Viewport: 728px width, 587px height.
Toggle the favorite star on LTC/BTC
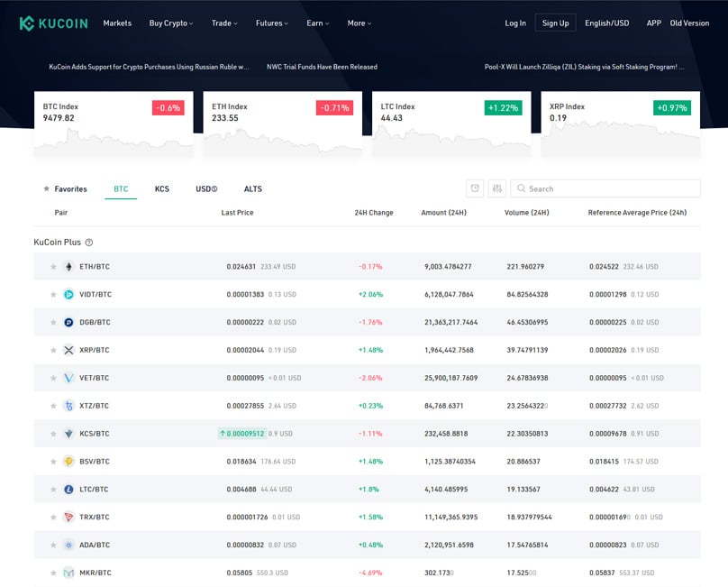click(x=53, y=489)
